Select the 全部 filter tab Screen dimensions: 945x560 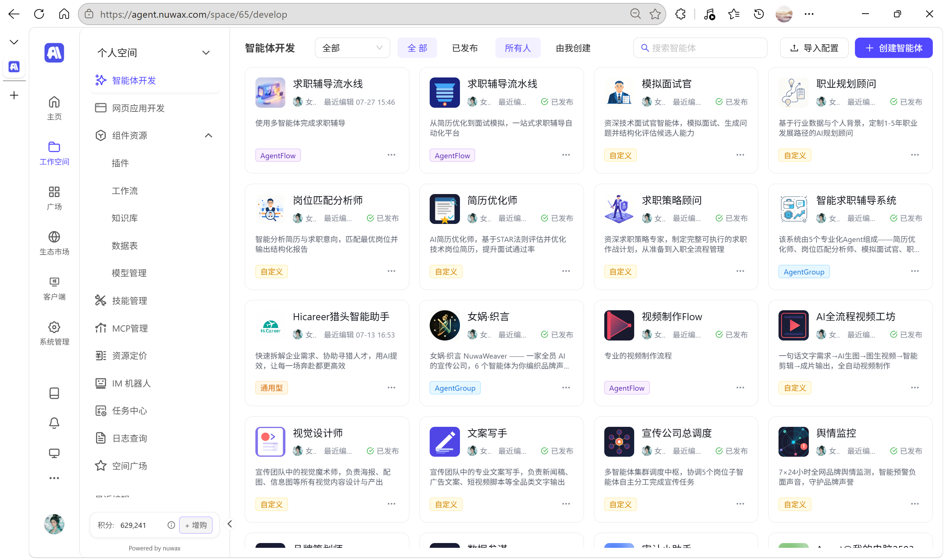(x=417, y=48)
